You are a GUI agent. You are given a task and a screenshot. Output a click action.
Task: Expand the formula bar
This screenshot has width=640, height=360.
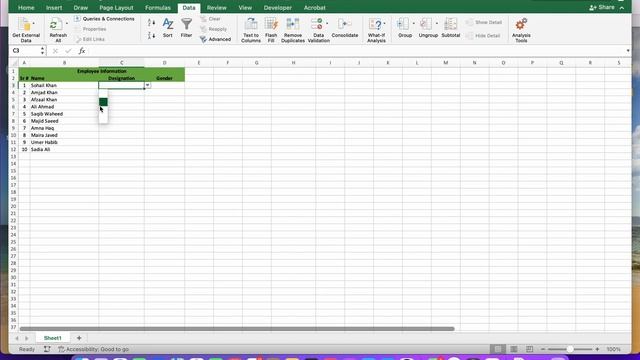click(628, 51)
